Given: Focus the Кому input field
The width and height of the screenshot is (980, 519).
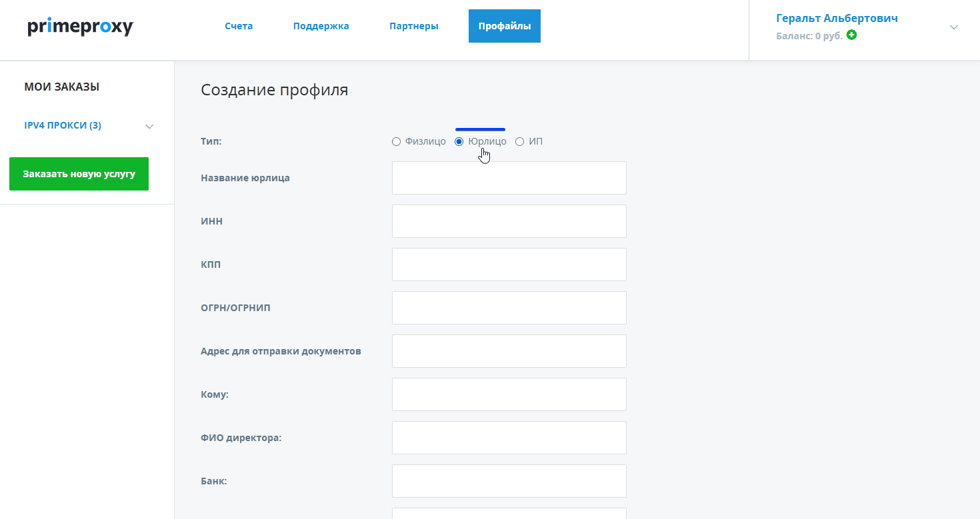Looking at the screenshot, I should tap(509, 394).
